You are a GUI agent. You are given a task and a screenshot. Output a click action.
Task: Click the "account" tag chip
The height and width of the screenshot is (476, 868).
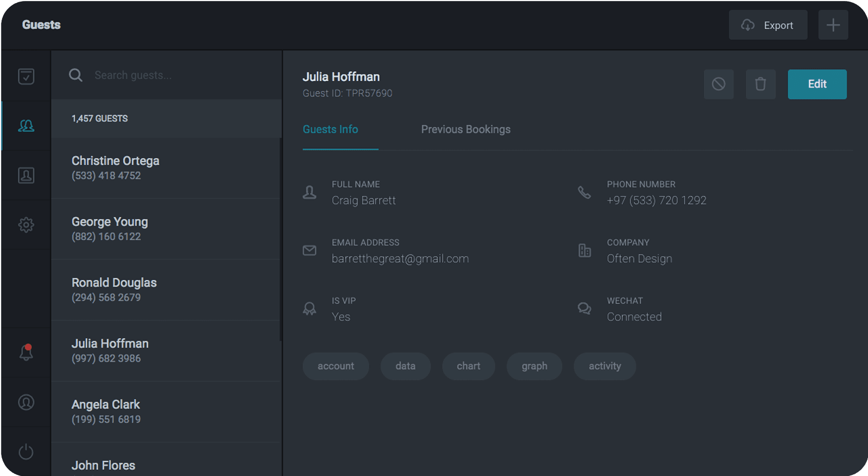point(335,366)
